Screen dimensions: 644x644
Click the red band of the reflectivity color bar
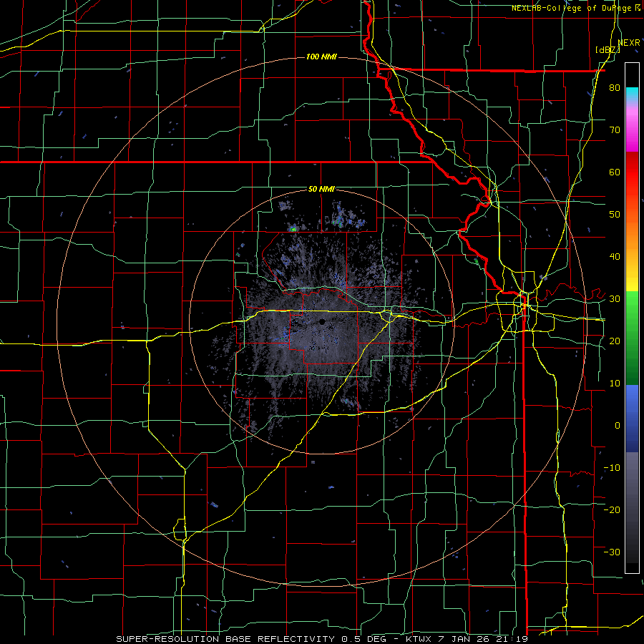point(632,172)
